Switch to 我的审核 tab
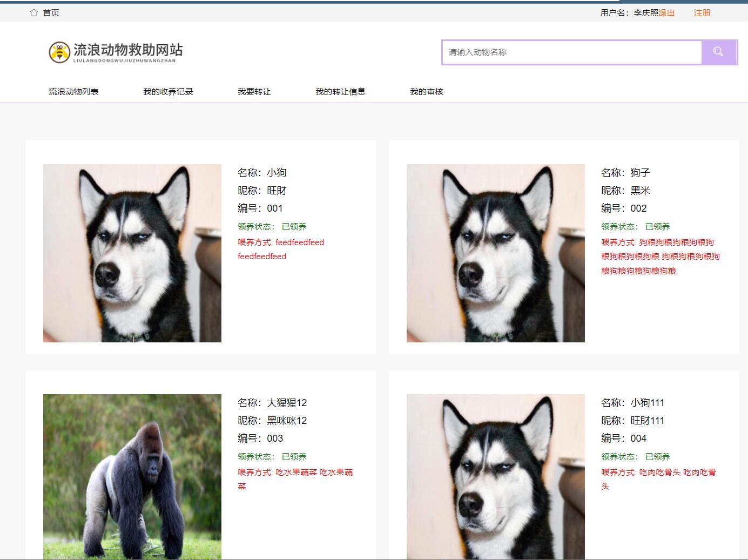 tap(426, 91)
